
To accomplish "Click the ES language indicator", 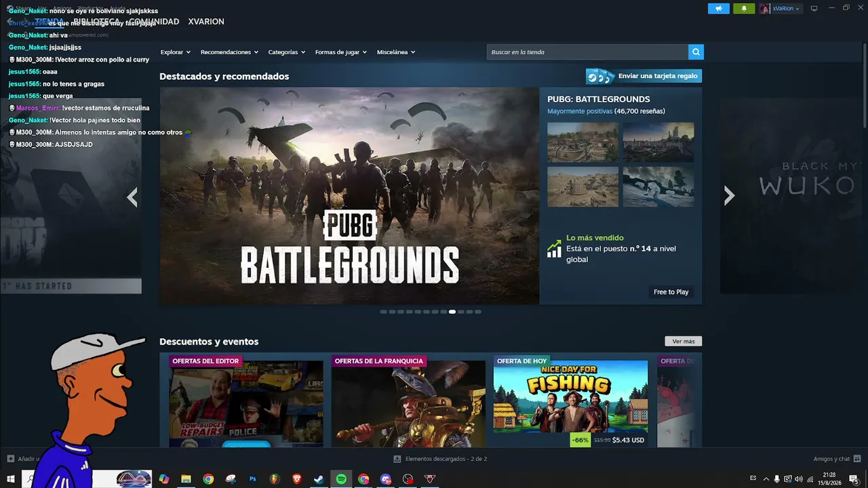I will pos(753,479).
